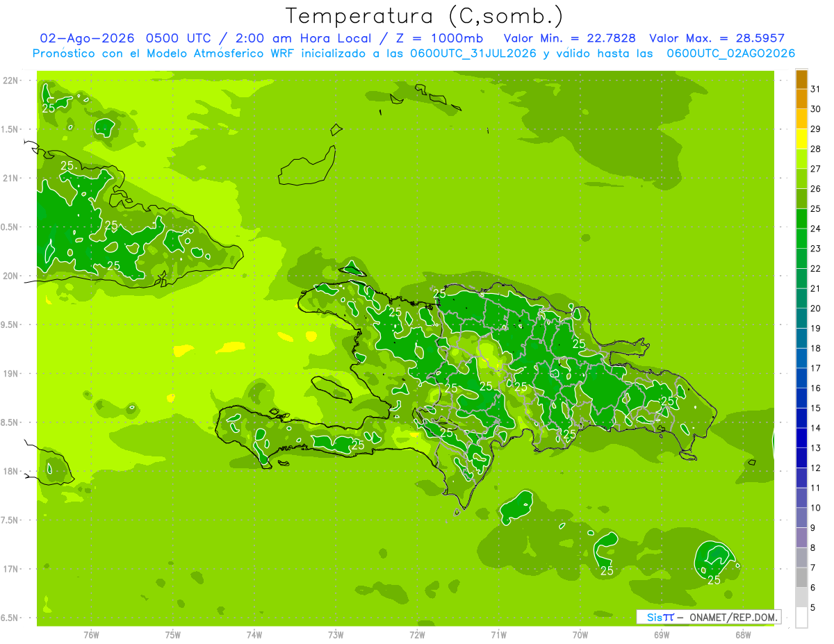Click the "10" value on color legend
Image resolution: width=834 pixels, height=644 pixels.
pos(816,508)
